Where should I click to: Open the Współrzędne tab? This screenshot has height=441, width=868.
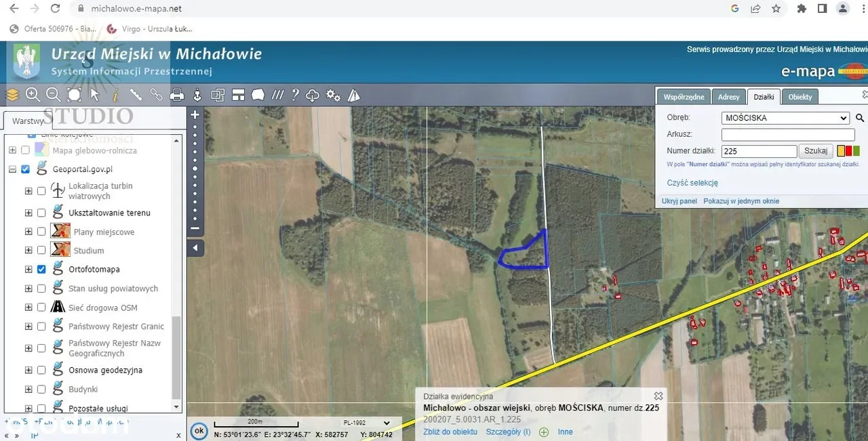[x=684, y=97]
